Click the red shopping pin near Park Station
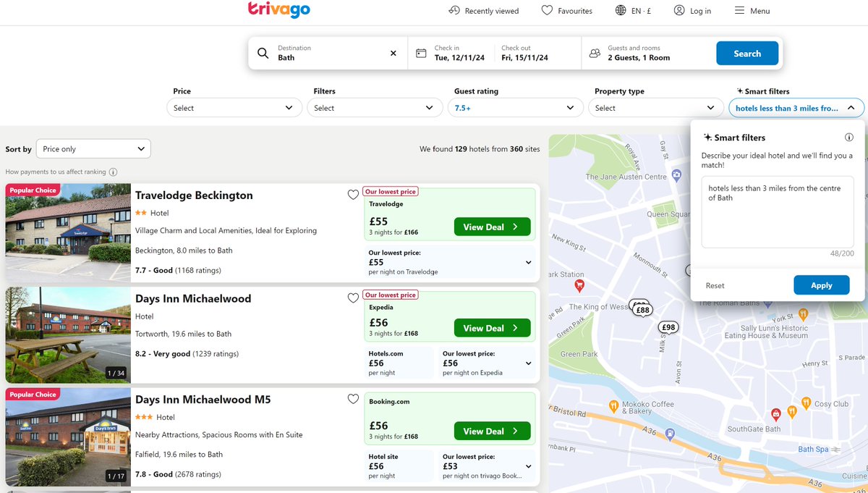Image resolution: width=868 pixels, height=493 pixels. click(579, 286)
